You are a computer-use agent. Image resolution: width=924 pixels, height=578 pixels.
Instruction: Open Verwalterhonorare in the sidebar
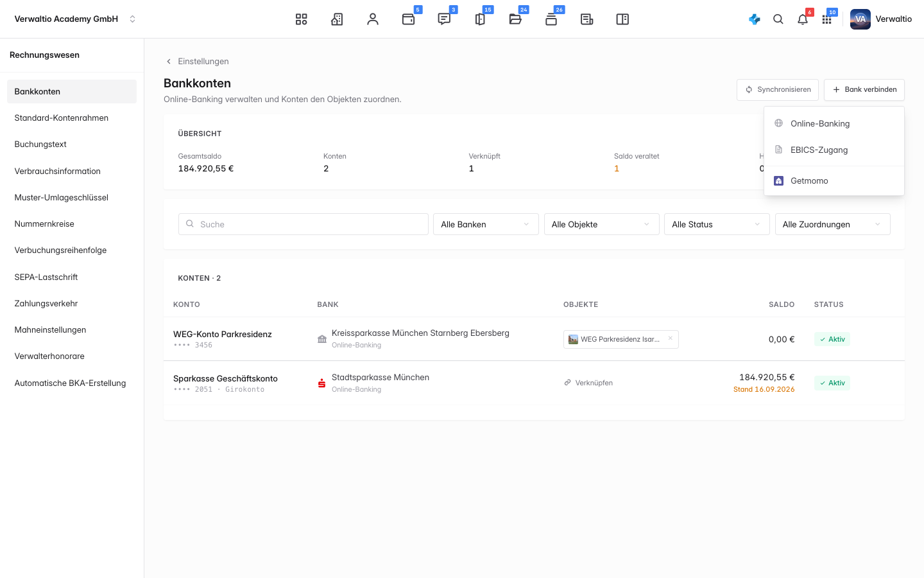click(72, 356)
